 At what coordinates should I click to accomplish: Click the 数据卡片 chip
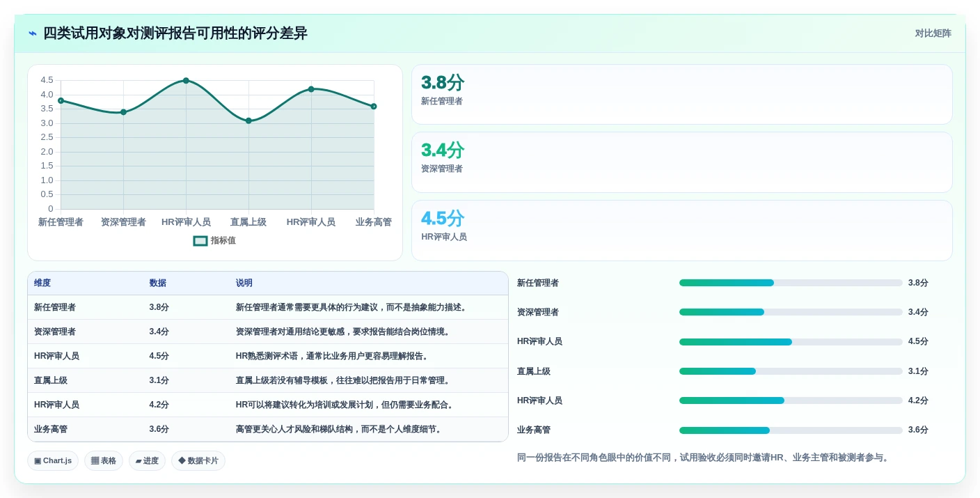[x=198, y=460]
